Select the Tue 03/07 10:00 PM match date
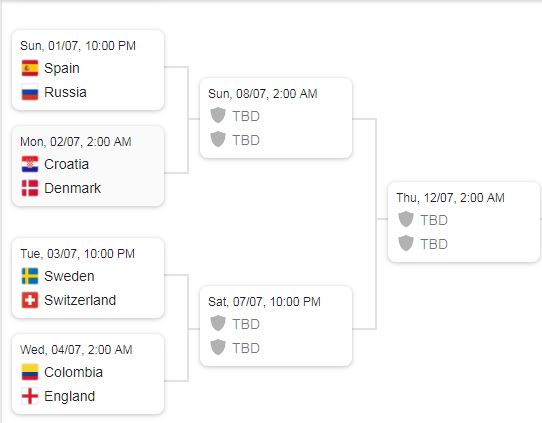 (x=77, y=254)
